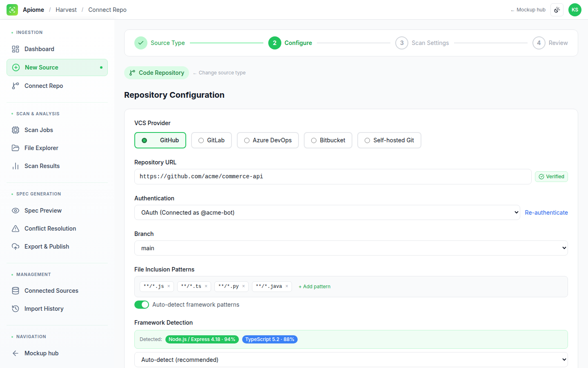The width and height of the screenshot is (588, 368).
Task: Remove the **/*.ts pattern
Action: pyautogui.click(x=206, y=286)
